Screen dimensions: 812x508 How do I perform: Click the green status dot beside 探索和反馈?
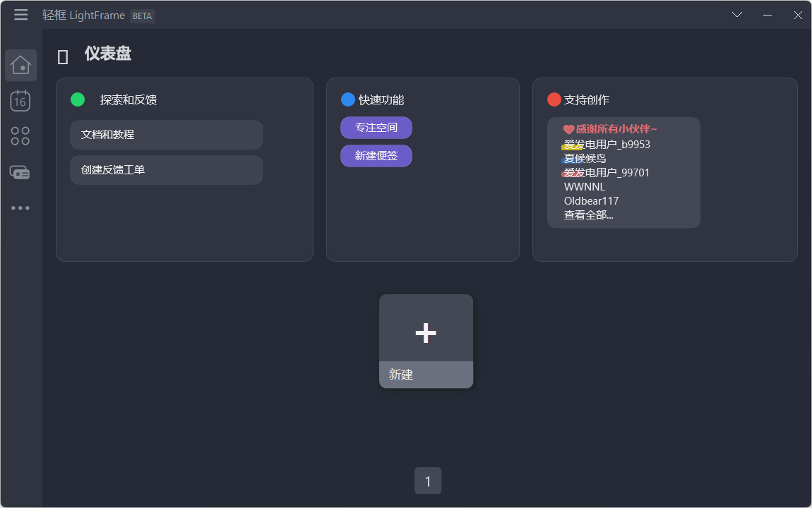tap(78, 99)
